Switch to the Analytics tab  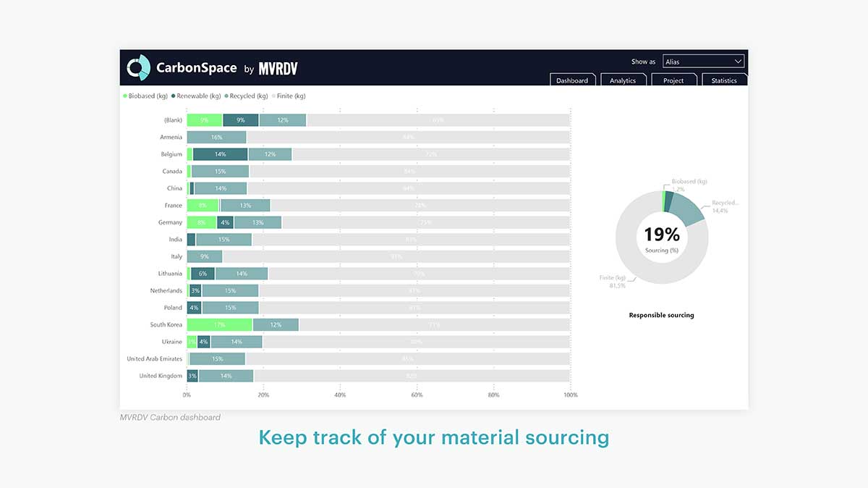623,80
